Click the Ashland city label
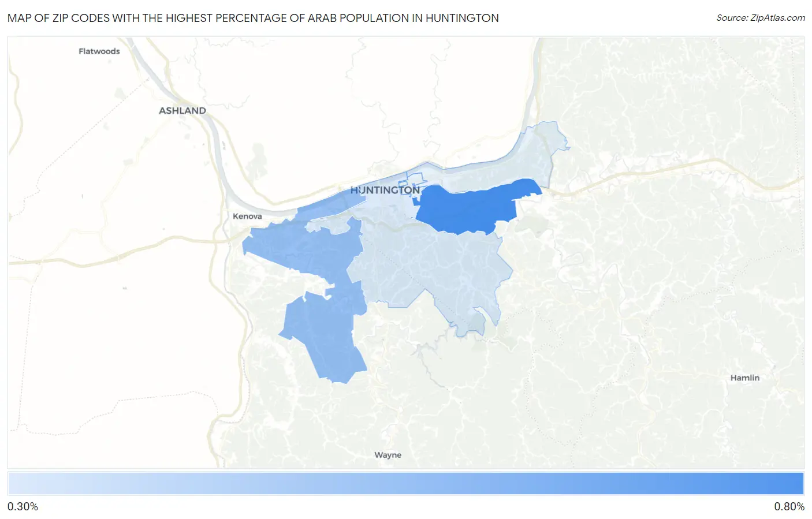Image resolution: width=812 pixels, height=519 pixels. click(x=182, y=110)
